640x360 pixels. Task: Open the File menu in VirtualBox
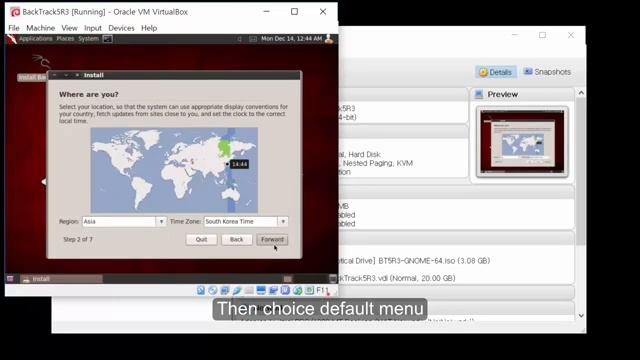click(x=14, y=28)
